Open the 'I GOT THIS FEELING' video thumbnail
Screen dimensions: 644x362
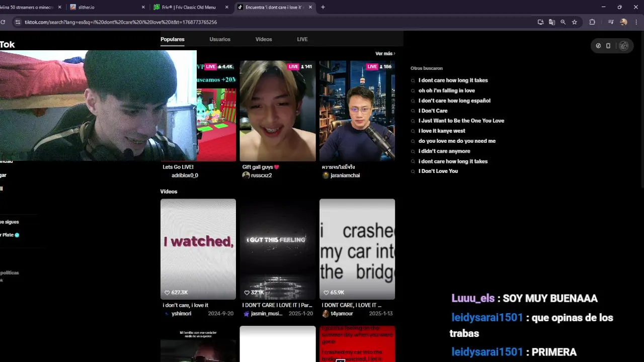point(278,249)
